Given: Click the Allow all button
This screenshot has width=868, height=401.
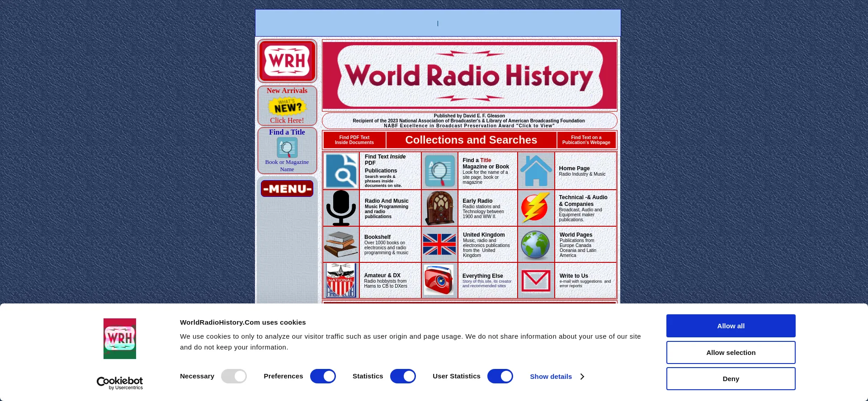Looking at the screenshot, I should coord(731,326).
